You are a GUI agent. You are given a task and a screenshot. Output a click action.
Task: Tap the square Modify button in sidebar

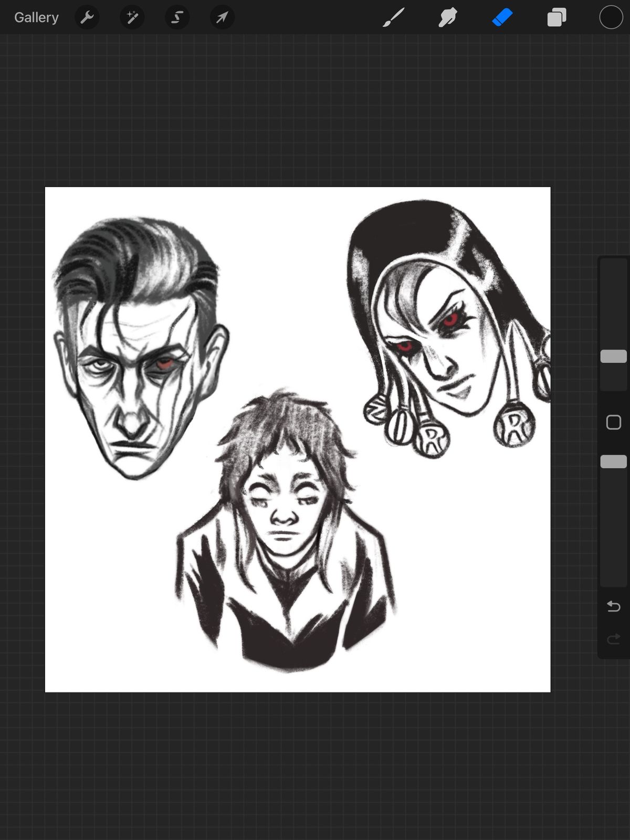[614, 422]
